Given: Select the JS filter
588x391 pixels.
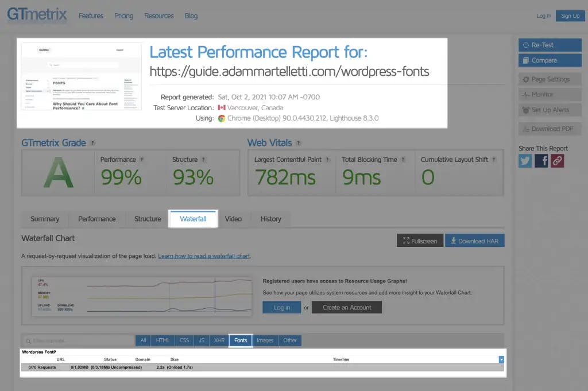Looking at the screenshot, I should point(202,340).
